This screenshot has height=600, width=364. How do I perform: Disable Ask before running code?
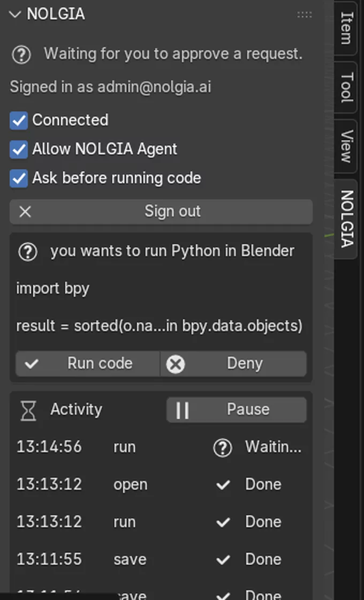[19, 178]
